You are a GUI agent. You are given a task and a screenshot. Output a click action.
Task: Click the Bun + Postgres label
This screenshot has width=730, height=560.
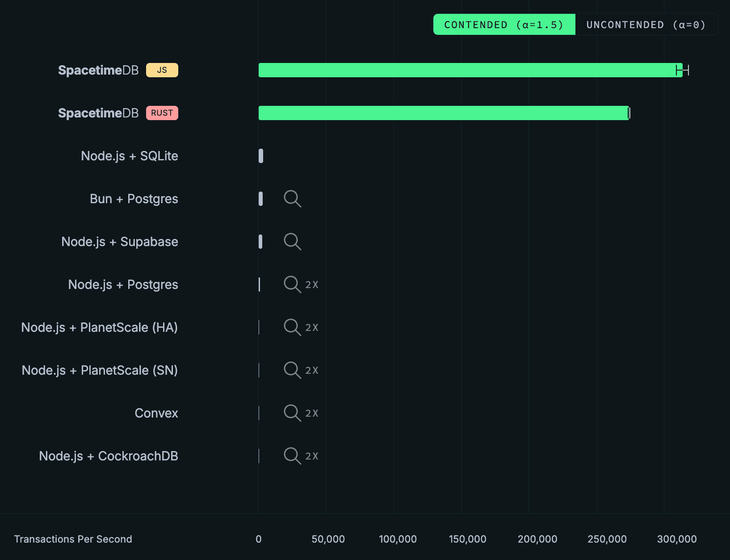(134, 199)
